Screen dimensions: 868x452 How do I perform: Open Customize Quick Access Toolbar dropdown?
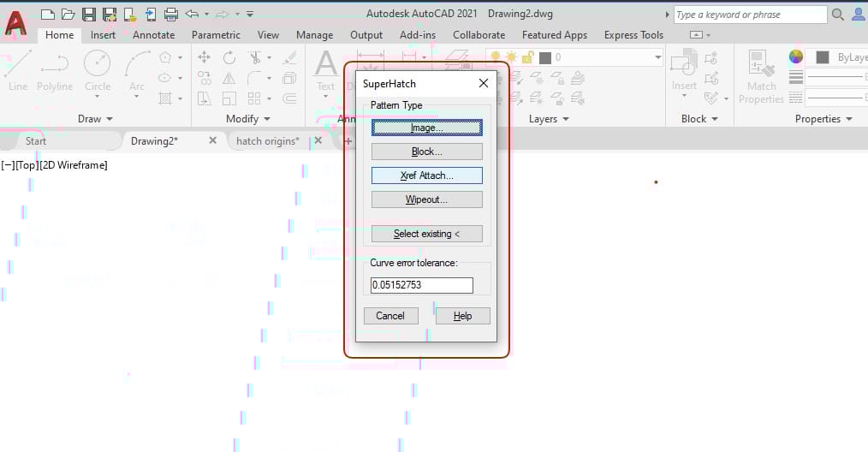[x=250, y=14]
